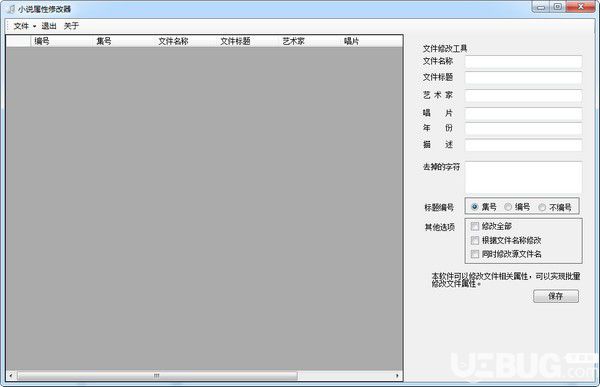600x387 pixels.
Task: Click the 退出 menu item
Action: click(49, 26)
